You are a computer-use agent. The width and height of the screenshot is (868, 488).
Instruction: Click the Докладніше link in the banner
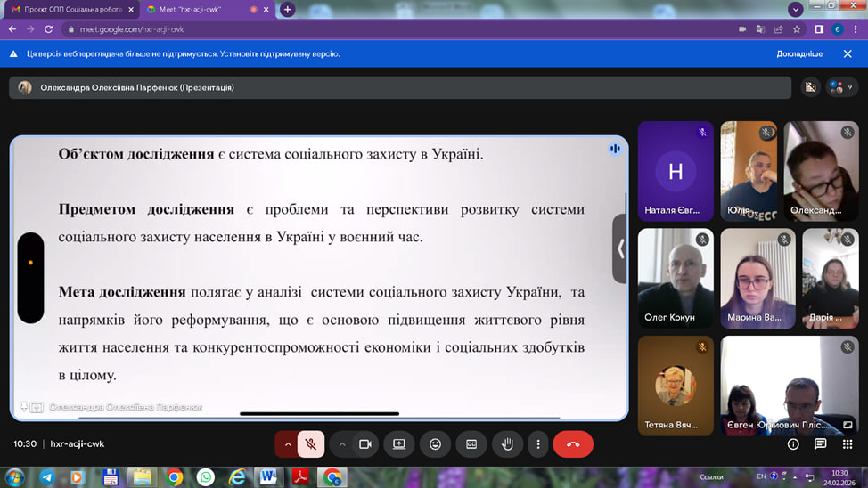tap(798, 53)
